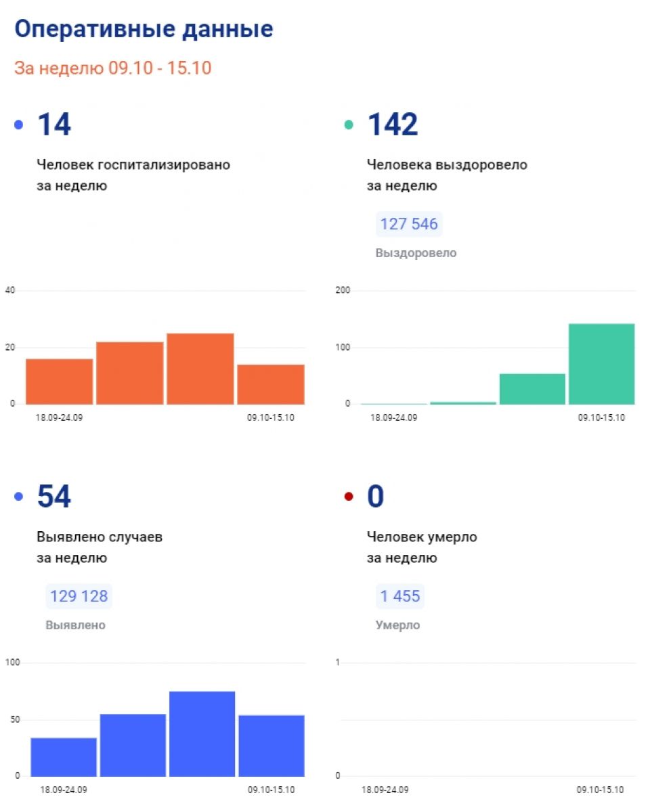This screenshot has height=812, width=650.
Task: Click the first blue bar for 18.09-24.09
Action: click(64, 757)
